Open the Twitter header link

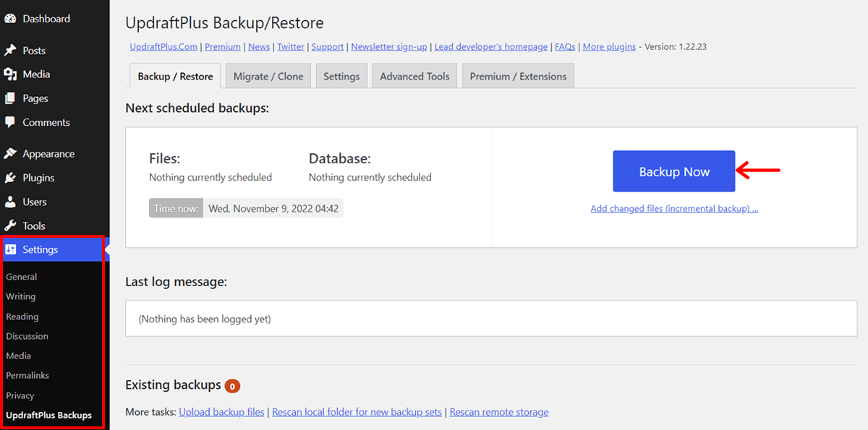point(291,46)
